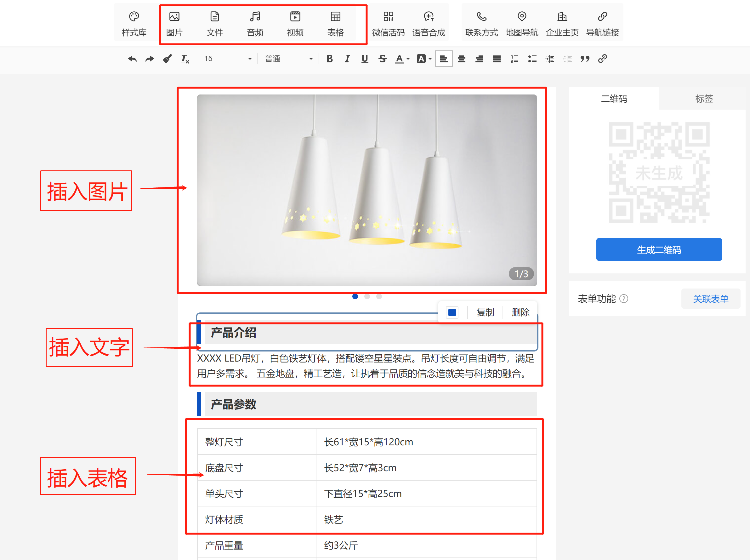Image resolution: width=750 pixels, height=560 pixels.
Task: Click the format painter brush icon
Action: click(167, 59)
